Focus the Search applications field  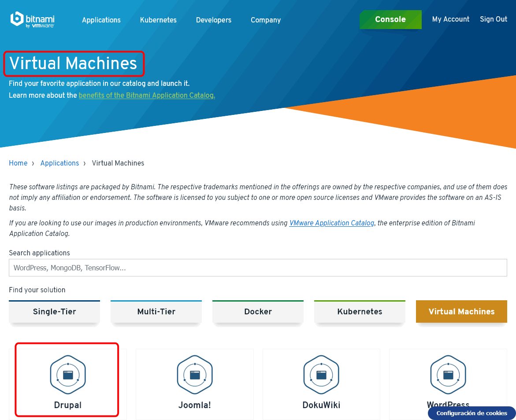pyautogui.click(x=258, y=268)
